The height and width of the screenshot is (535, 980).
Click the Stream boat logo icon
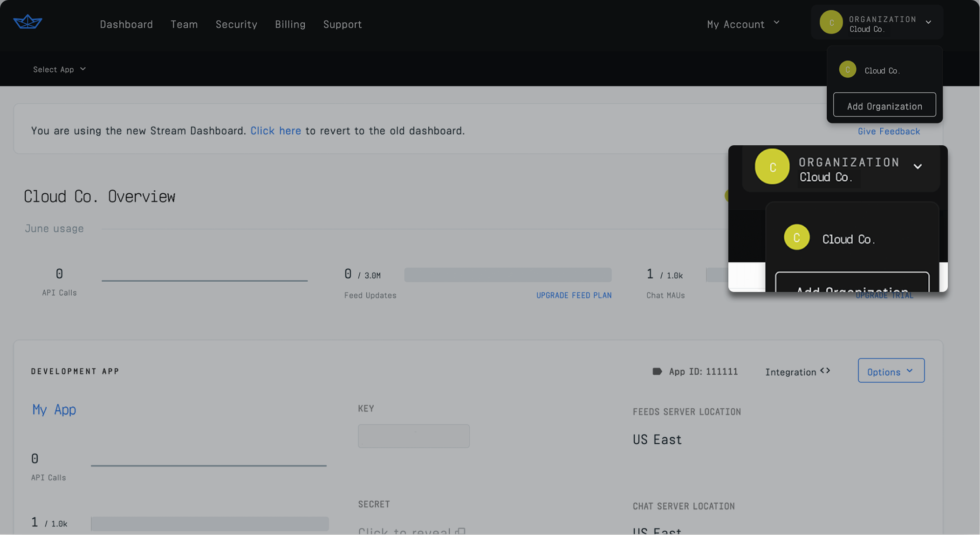(27, 22)
